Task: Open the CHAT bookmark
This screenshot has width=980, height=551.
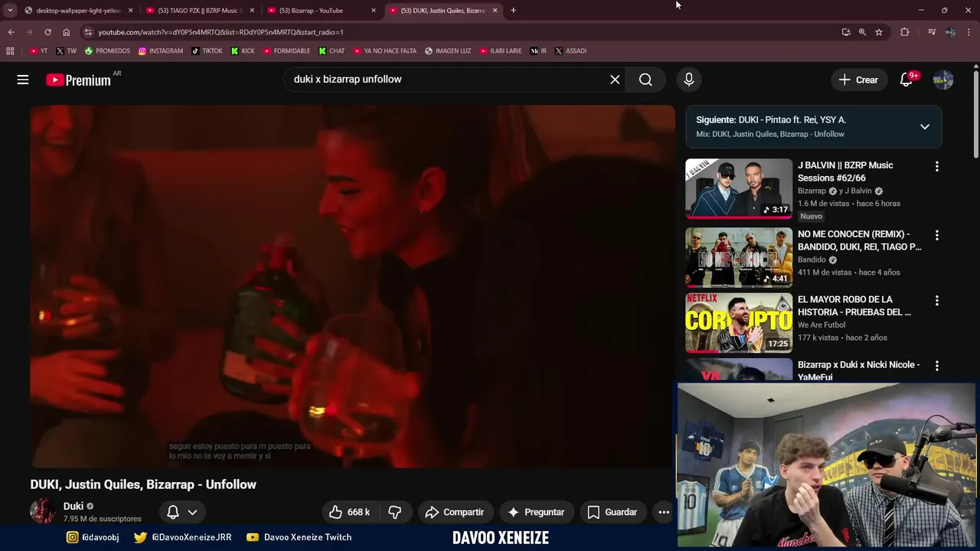Action: tap(332, 51)
